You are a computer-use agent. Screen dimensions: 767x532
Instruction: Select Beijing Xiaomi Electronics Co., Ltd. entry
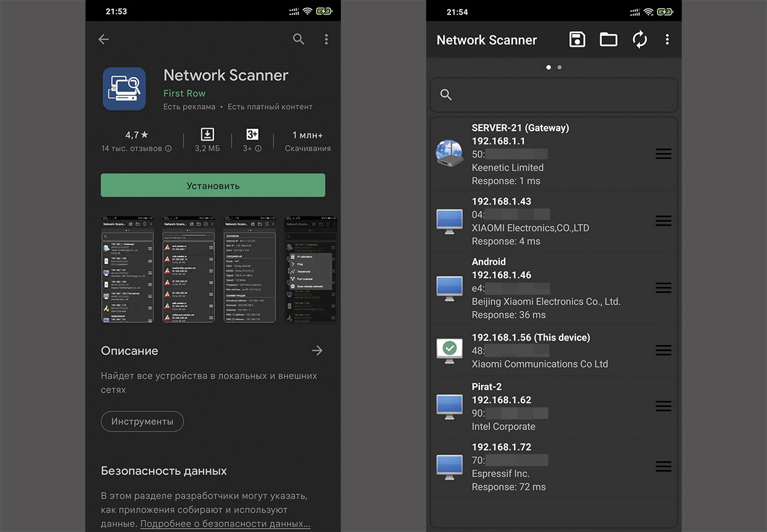[546, 301]
